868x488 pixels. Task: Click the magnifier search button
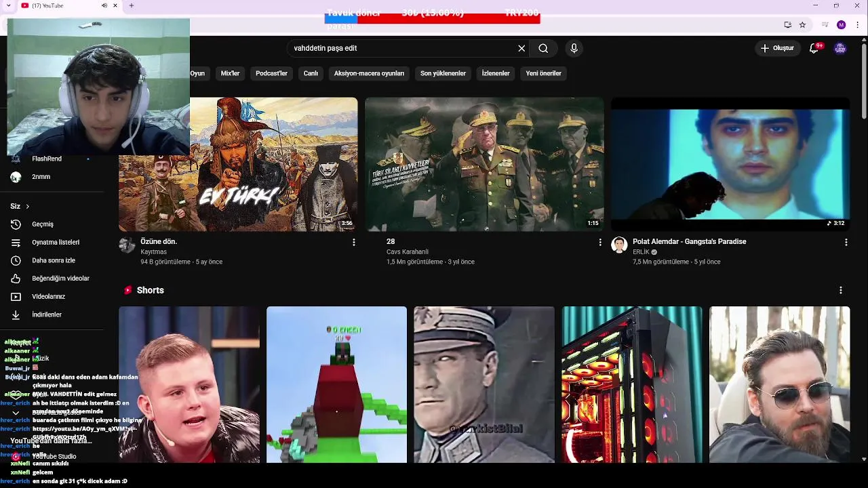pos(543,48)
